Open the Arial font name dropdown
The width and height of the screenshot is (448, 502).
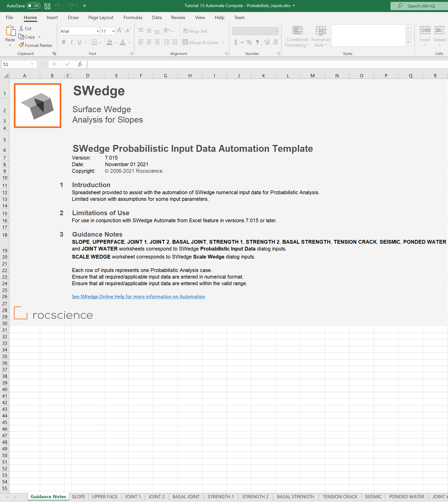[x=98, y=31]
